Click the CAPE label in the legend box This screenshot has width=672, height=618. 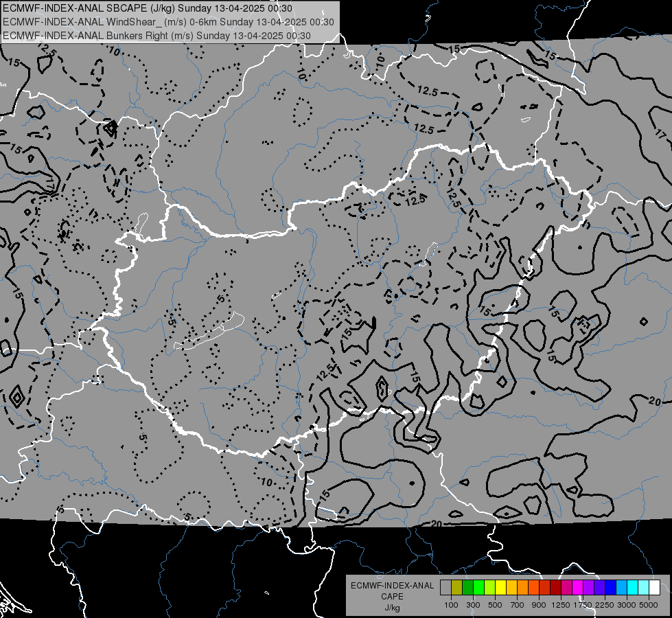pos(392,597)
